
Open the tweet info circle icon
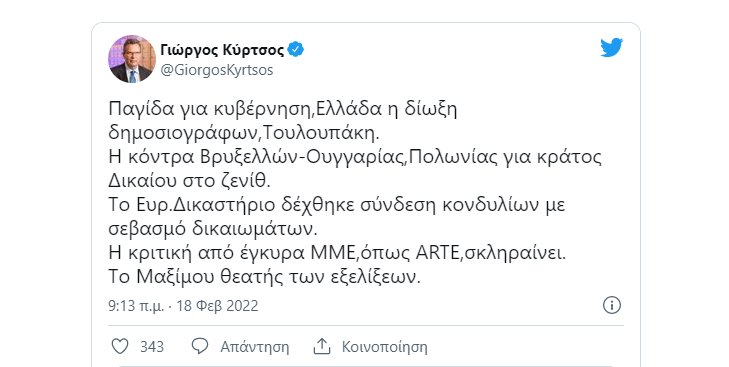pyautogui.click(x=612, y=305)
